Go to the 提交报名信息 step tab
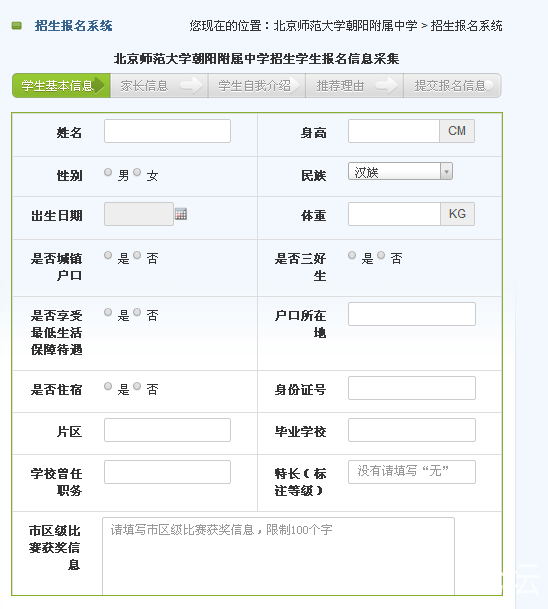 (452, 86)
